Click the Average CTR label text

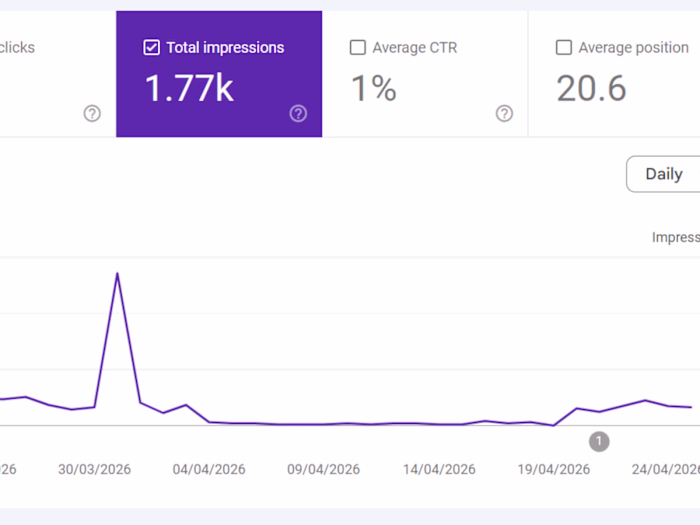click(415, 47)
